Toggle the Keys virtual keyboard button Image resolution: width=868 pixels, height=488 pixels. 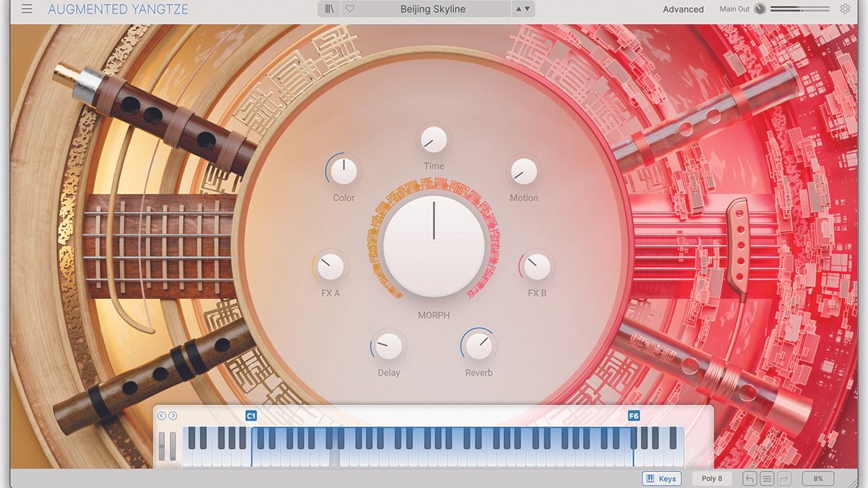[661, 479]
